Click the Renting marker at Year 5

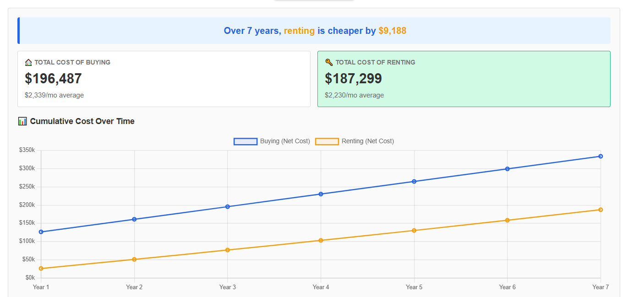[x=415, y=230]
